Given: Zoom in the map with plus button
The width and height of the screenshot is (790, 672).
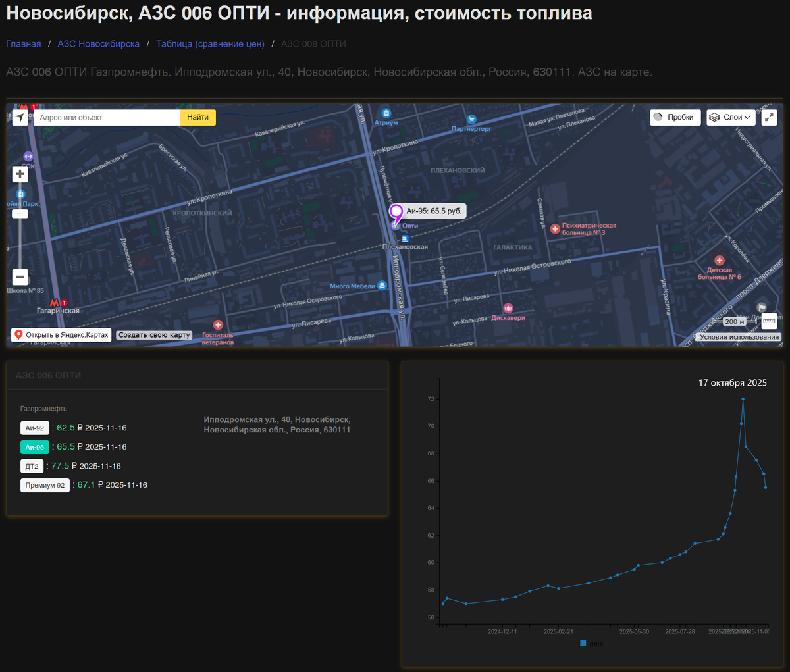Looking at the screenshot, I should pos(20,174).
